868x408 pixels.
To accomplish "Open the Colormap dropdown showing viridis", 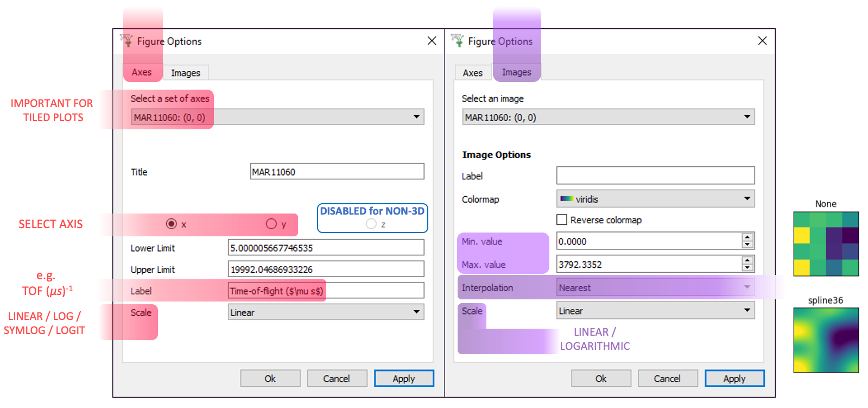I will pyautogui.click(x=655, y=199).
